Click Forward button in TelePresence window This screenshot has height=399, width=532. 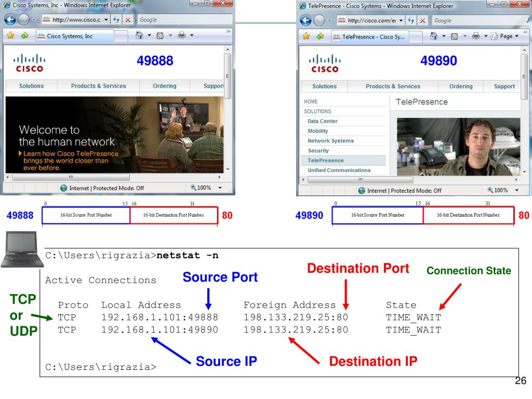coord(319,20)
